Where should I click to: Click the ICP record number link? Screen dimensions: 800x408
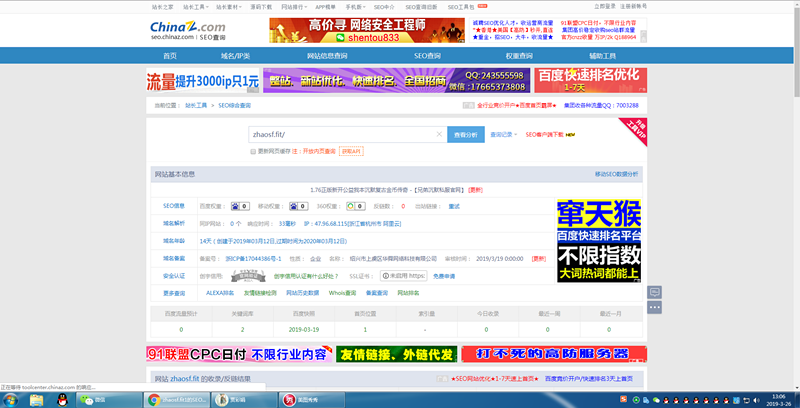point(254,259)
